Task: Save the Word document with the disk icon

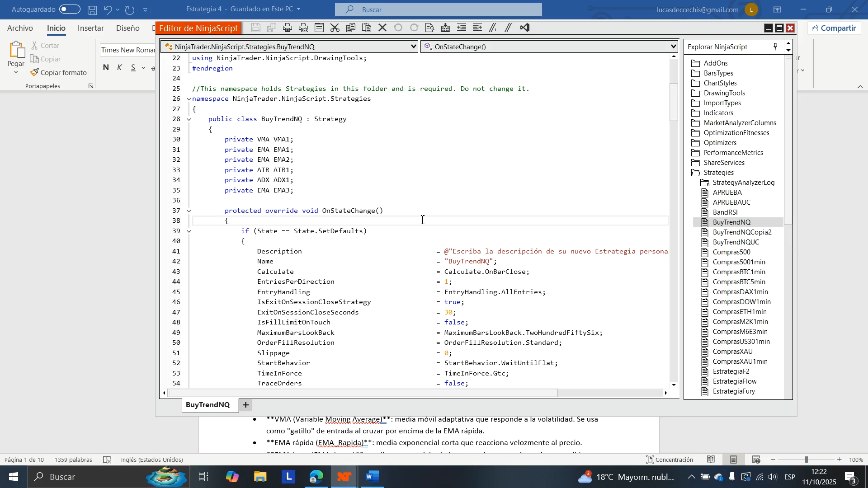Action: tap(92, 9)
